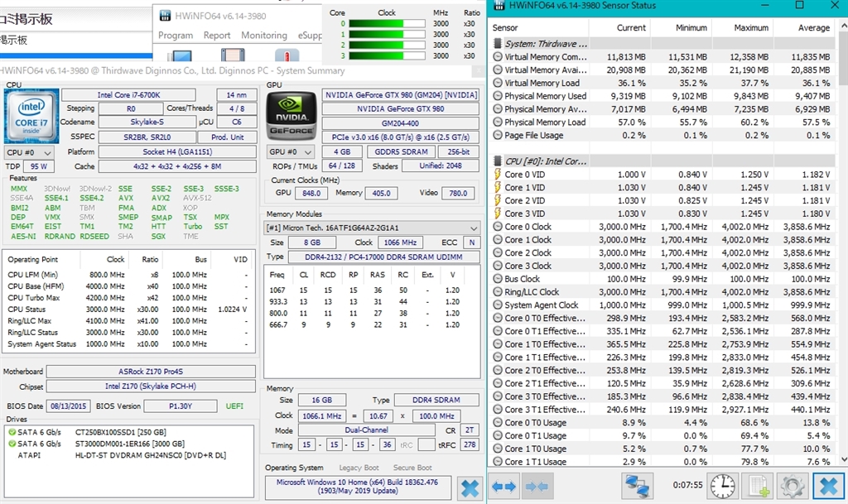848x504 pixels.
Task: Click the Core 2 clock bar
Action: [387, 46]
